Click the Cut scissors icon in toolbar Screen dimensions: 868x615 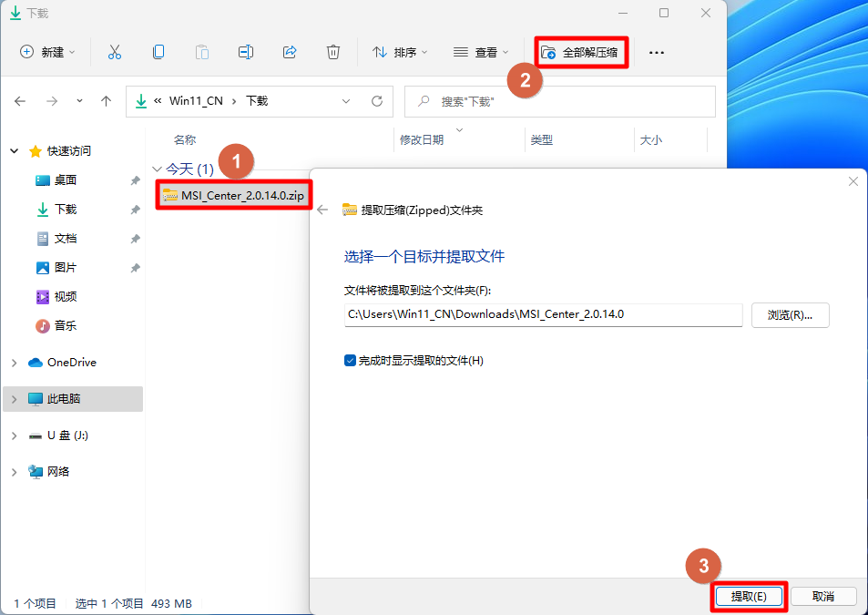point(115,52)
